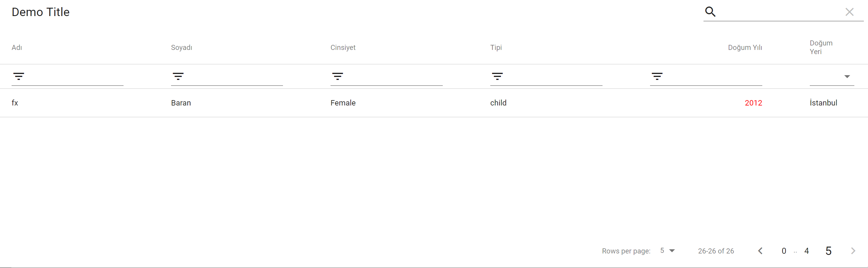Open the filter for the Tipi column
The height and width of the screenshot is (268, 868).
click(x=498, y=76)
